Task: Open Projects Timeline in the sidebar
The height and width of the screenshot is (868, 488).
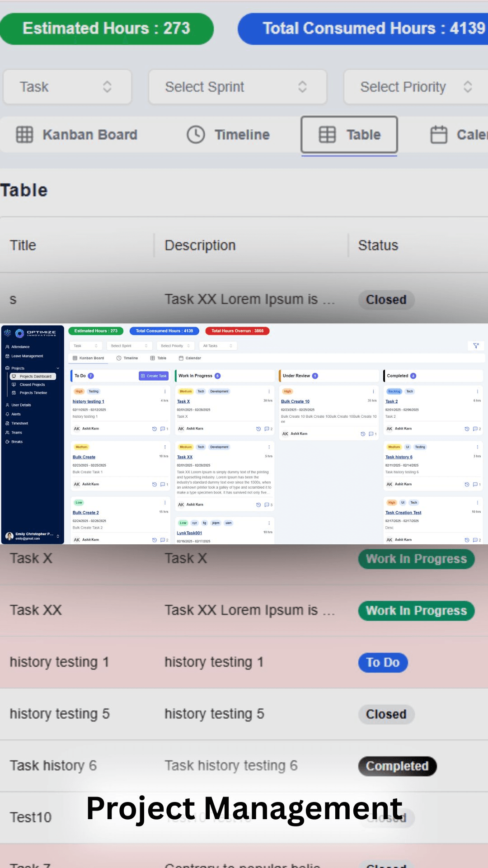Action: pos(33,393)
